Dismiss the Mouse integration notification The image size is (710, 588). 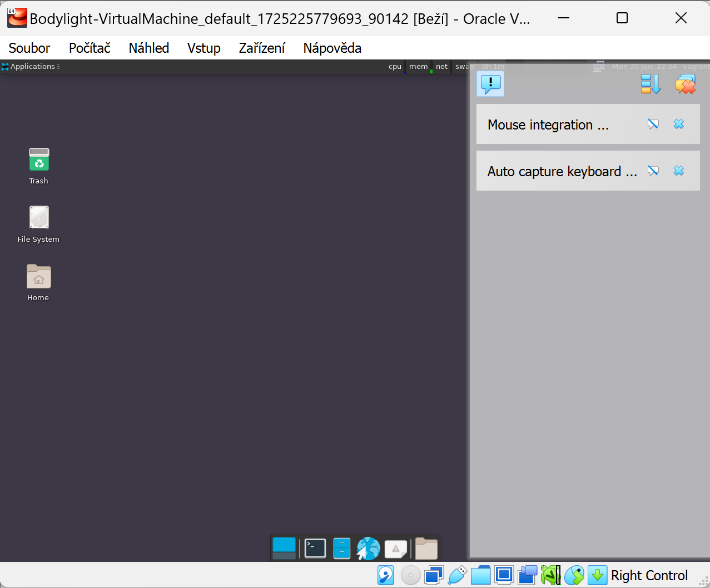[x=679, y=124]
